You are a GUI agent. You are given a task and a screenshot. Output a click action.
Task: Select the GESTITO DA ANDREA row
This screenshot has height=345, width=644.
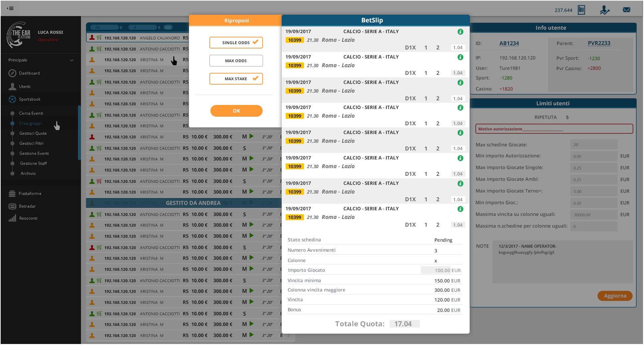click(x=184, y=203)
